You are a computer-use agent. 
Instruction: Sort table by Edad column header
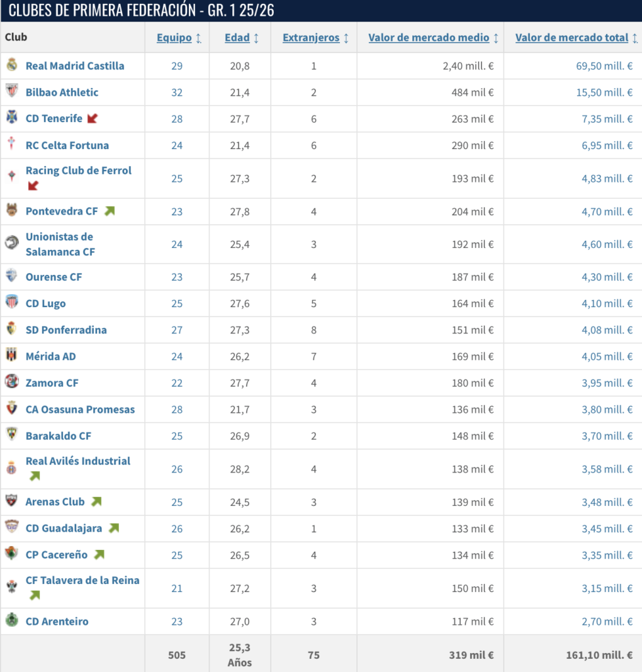click(237, 37)
